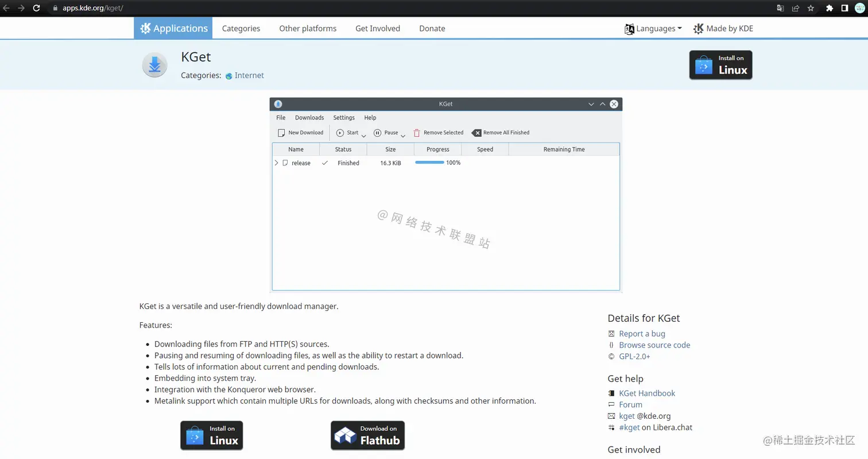Open the Report a bug link
The image size is (868, 459).
[x=642, y=334]
